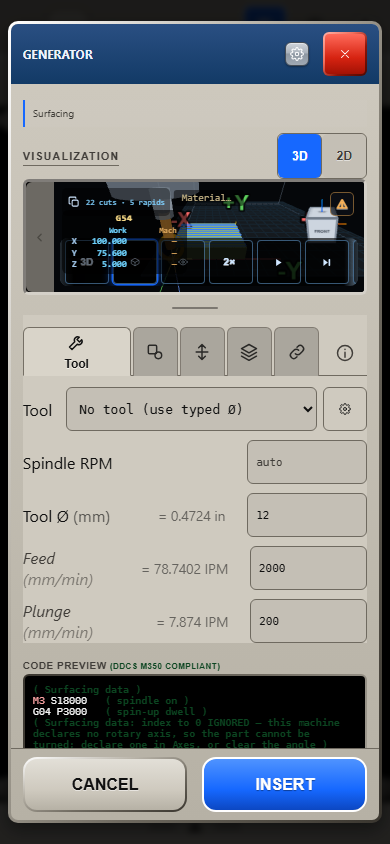Click the X 100.000 coordinate readout
390x844 pixels.
pos(99,241)
